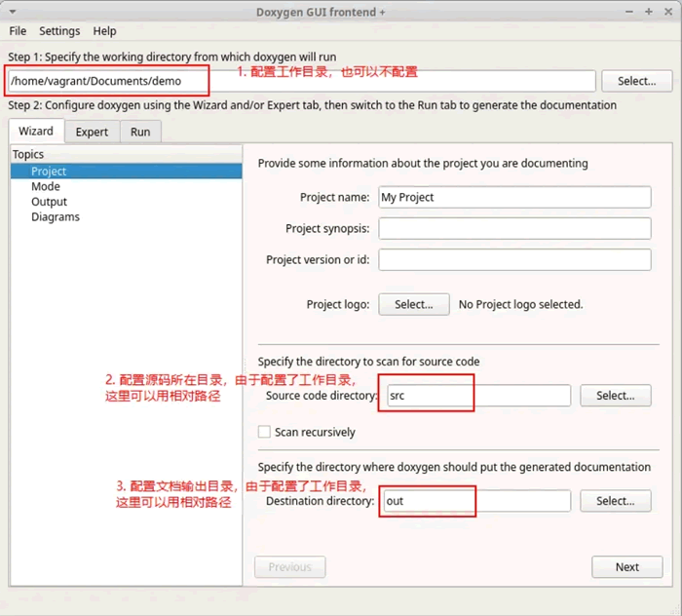The image size is (682, 616).
Task: Click the Destination directory field
Action: click(x=476, y=501)
